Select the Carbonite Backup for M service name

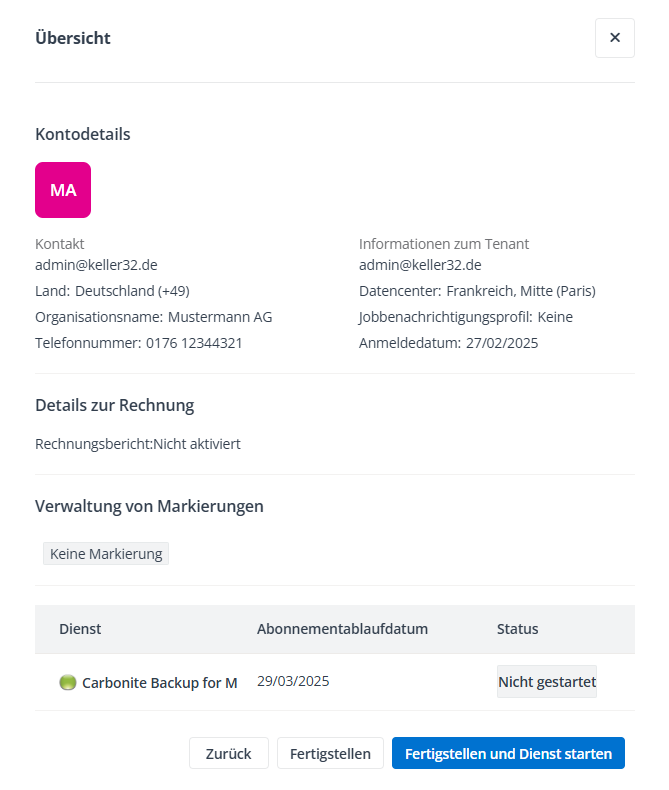(x=160, y=683)
